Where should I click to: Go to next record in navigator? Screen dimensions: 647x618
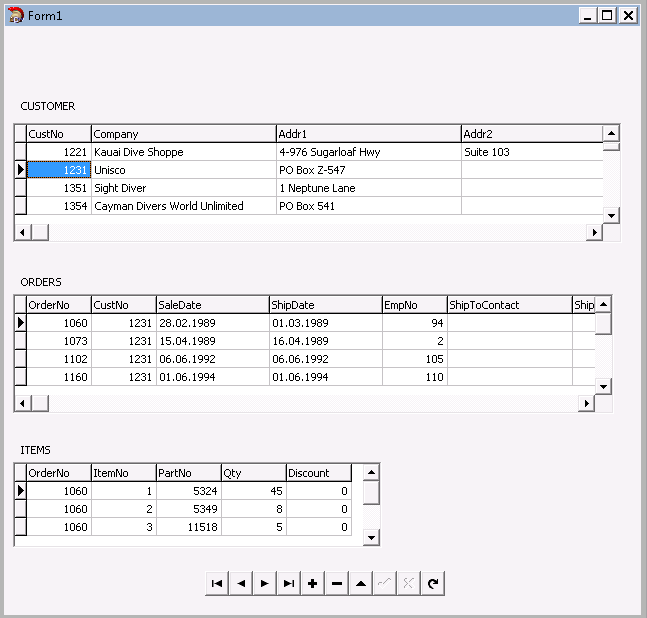coord(265,583)
